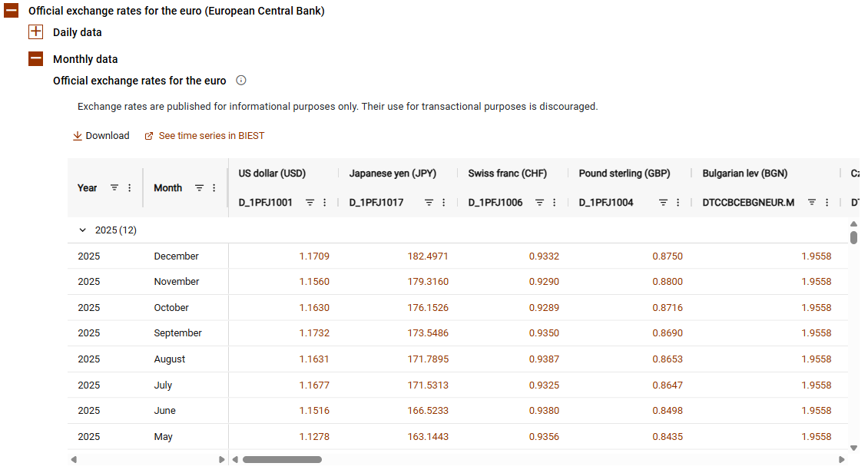Image resolution: width=868 pixels, height=473 pixels.
Task: Filter the D_1PFJ1006 Swiss franc column
Action: click(540, 203)
